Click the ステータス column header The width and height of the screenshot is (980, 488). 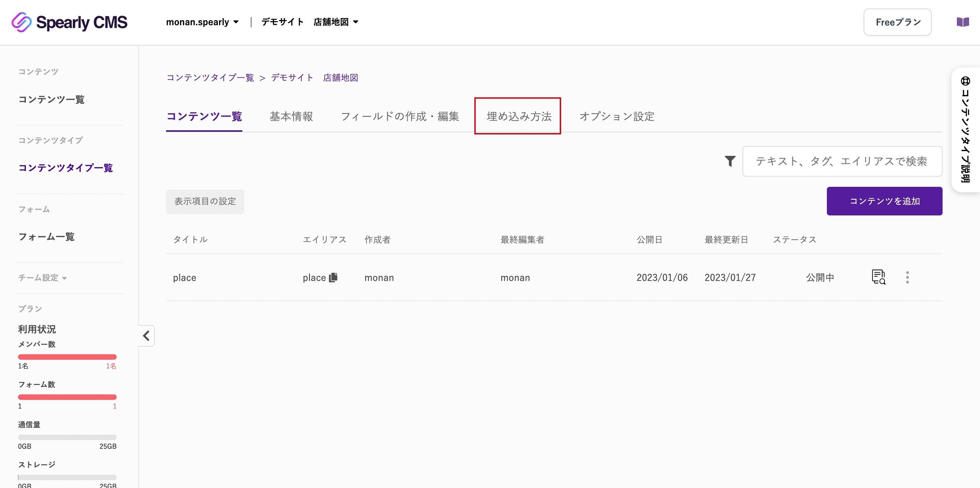tap(794, 239)
